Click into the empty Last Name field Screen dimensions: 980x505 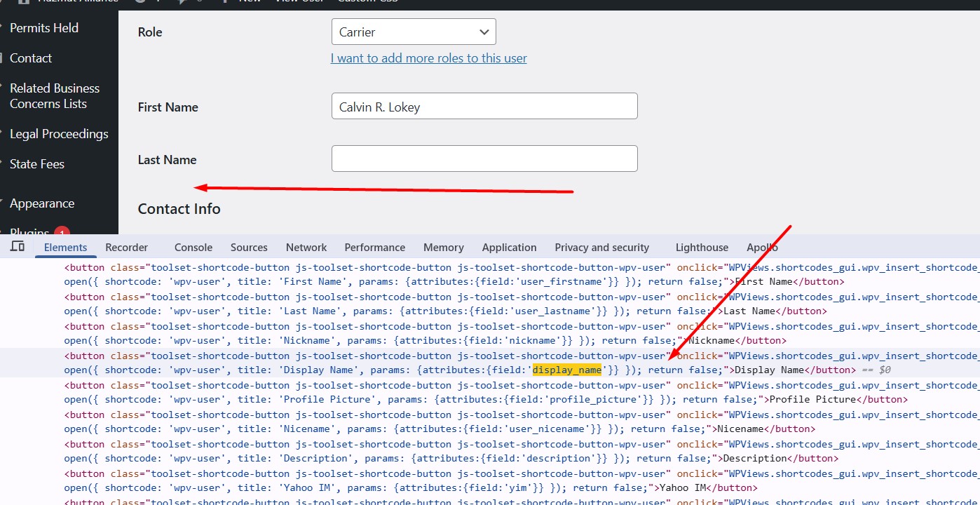(x=484, y=159)
